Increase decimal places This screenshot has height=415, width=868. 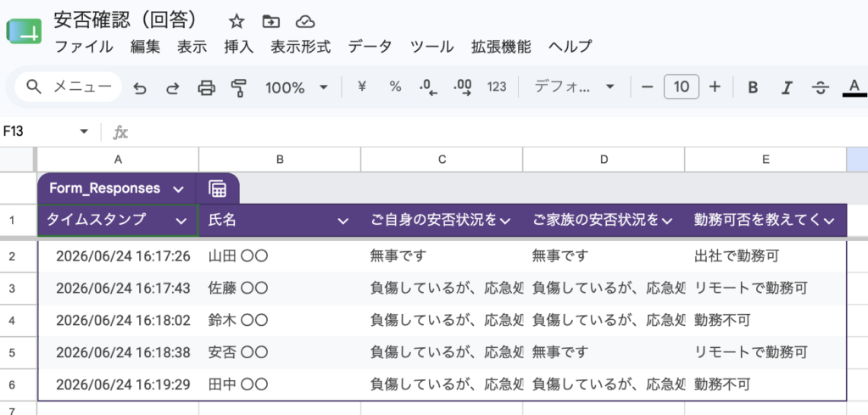click(x=462, y=87)
